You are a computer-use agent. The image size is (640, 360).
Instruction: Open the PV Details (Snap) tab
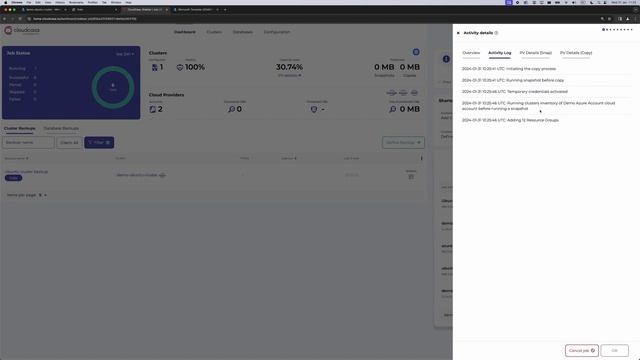[536, 53]
